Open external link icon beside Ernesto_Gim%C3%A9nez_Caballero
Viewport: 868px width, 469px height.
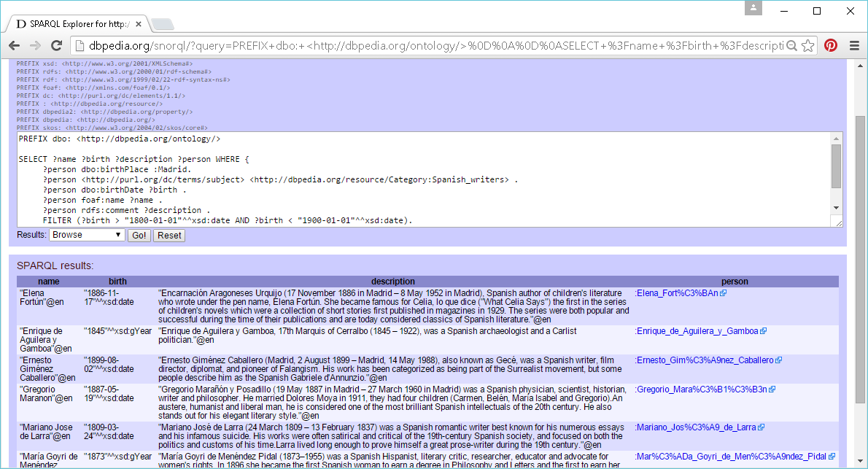[x=779, y=360]
